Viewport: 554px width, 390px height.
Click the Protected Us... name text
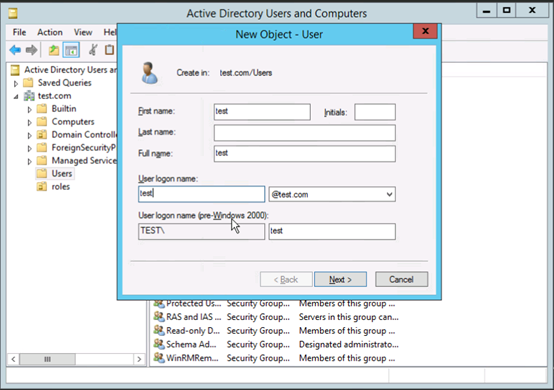[x=194, y=303]
